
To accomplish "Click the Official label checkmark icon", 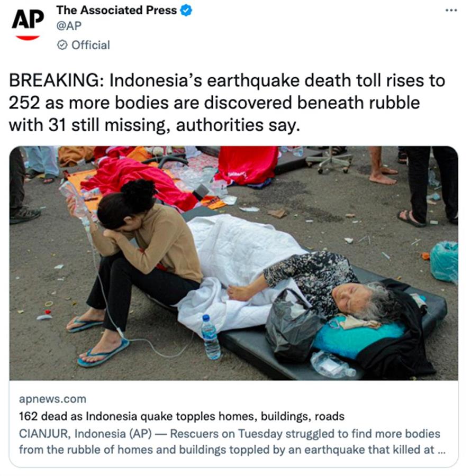I will 62,45.
